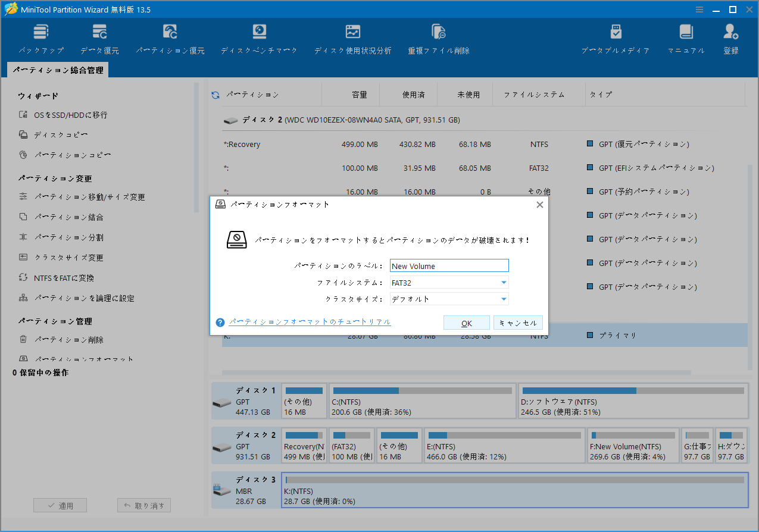Run 重複ファイル削除 duplicate file finder
This screenshot has height=532, width=759.
tap(439, 37)
